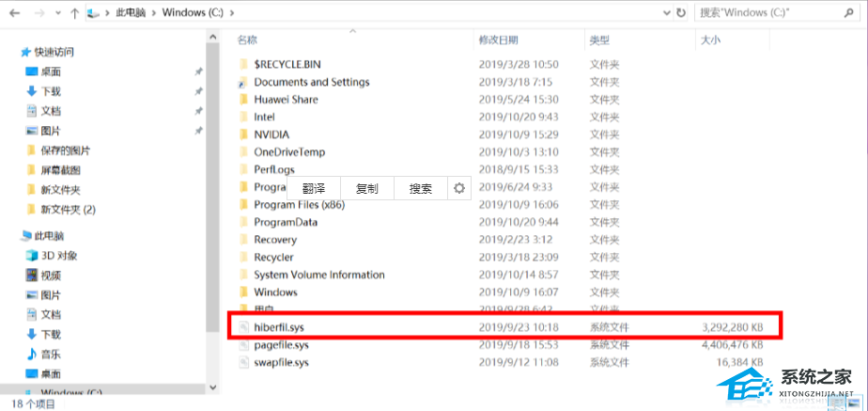This screenshot has width=868, height=411.
Task: Go up one folder level
Action: click(x=75, y=13)
